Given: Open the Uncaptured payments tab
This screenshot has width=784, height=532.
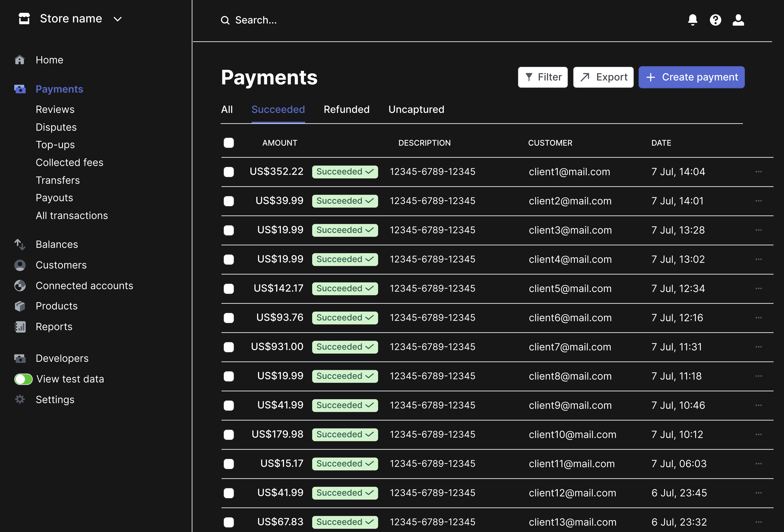Looking at the screenshot, I should (x=416, y=109).
